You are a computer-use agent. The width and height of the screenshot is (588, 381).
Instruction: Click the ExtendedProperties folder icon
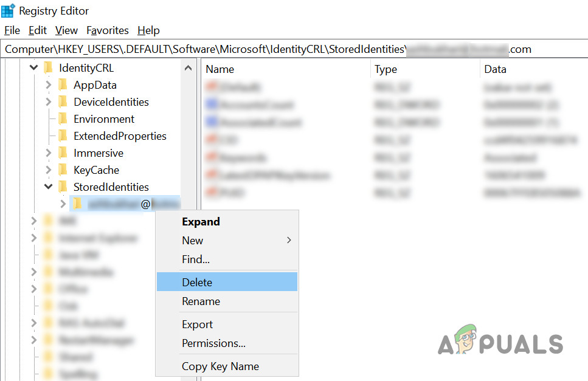(x=63, y=136)
